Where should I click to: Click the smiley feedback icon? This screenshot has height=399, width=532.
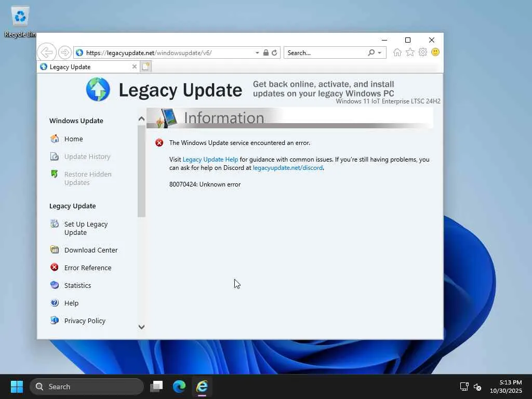click(435, 52)
